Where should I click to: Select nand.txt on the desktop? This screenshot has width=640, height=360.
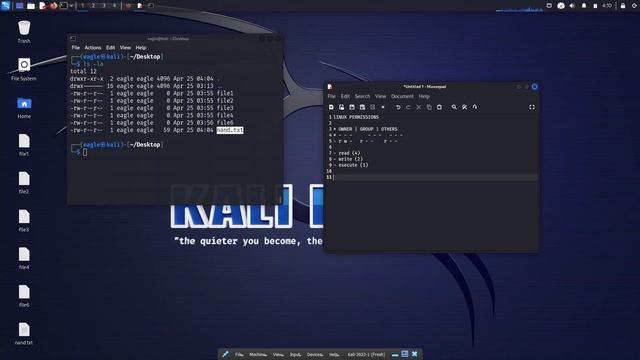pos(24,333)
